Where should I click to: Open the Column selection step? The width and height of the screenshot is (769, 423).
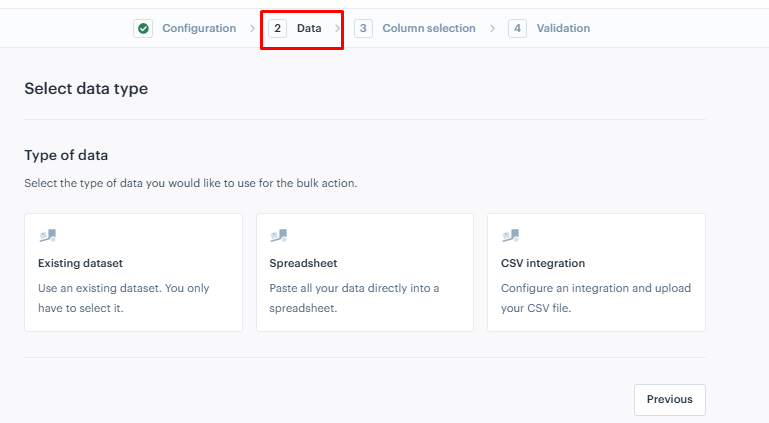pos(429,28)
